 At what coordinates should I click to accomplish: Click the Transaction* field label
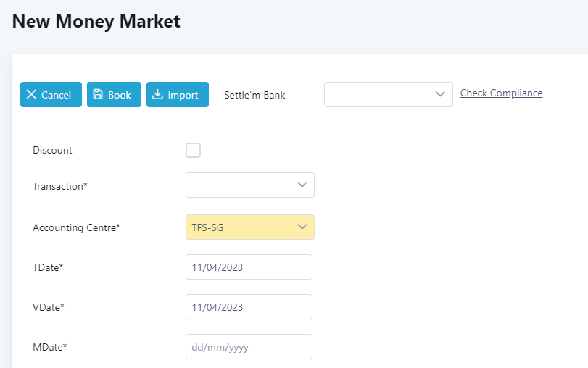(x=60, y=186)
